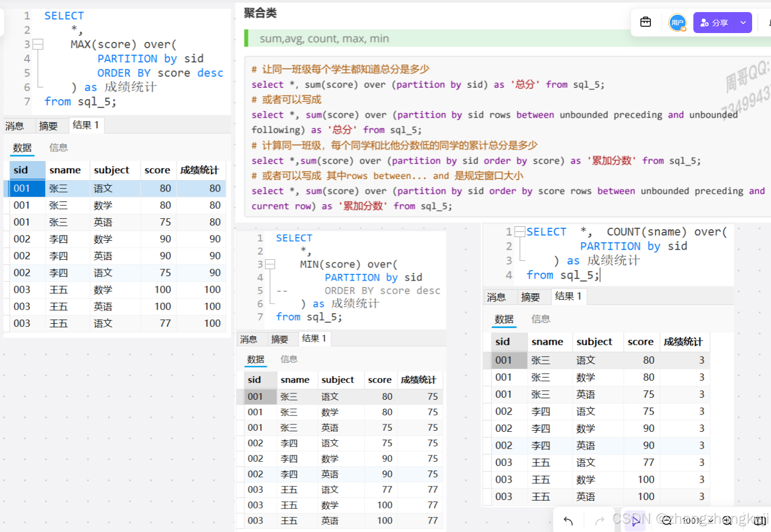Click the 成绩统计 column header in MAX results
771x532 pixels.
point(201,170)
